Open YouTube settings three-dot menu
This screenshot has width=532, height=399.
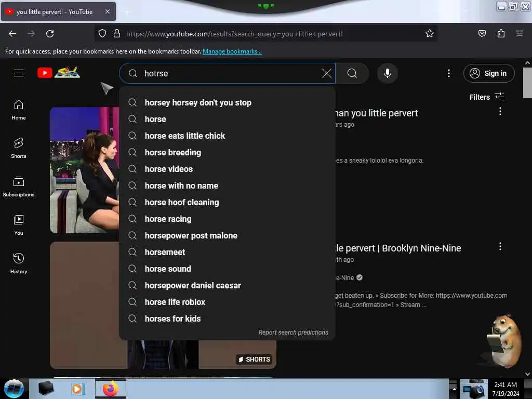[448, 73]
